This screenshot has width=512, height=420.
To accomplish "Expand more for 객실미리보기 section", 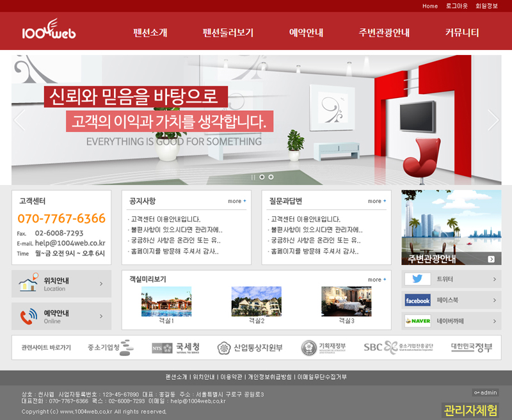I will point(377,280).
